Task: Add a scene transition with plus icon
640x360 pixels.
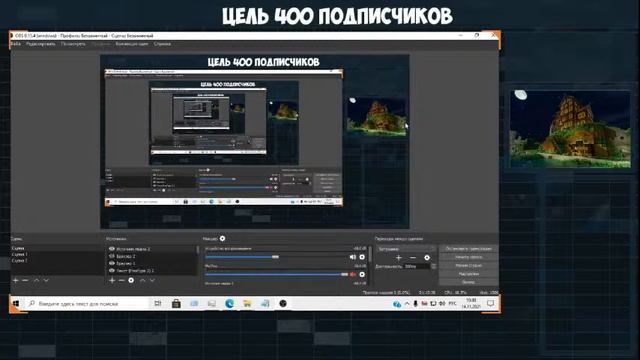Action: pos(399,258)
